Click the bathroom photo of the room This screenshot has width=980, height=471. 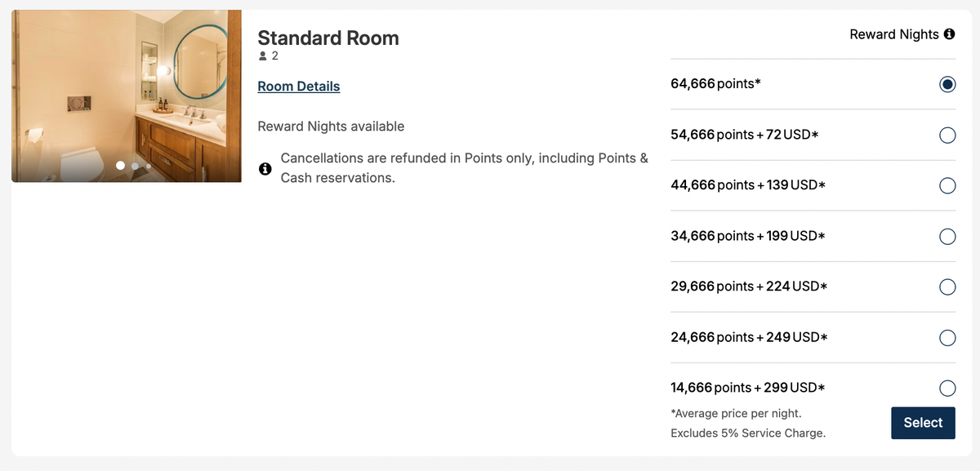click(x=127, y=94)
